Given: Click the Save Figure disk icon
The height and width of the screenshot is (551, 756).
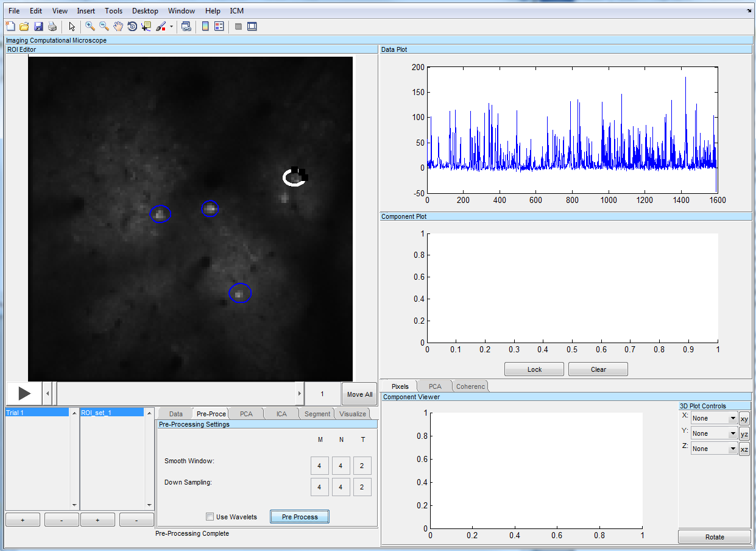Looking at the screenshot, I should coord(38,26).
